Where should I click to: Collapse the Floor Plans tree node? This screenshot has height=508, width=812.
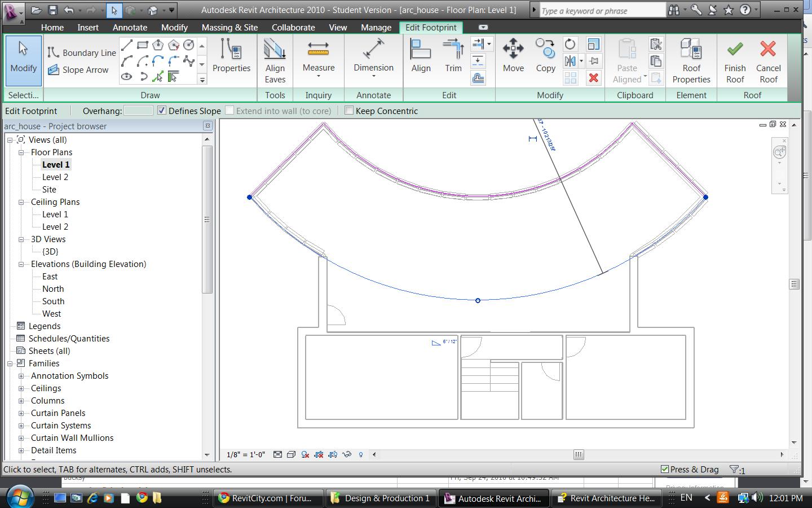click(21, 152)
